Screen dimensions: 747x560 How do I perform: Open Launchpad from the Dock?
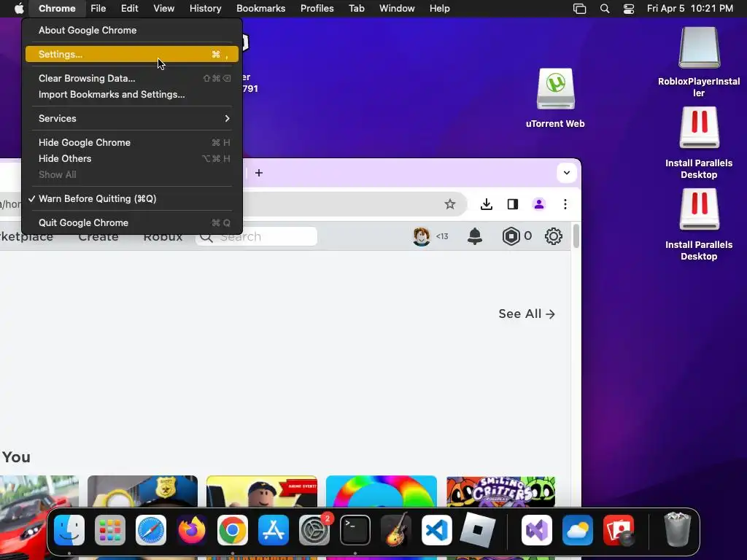click(x=110, y=530)
